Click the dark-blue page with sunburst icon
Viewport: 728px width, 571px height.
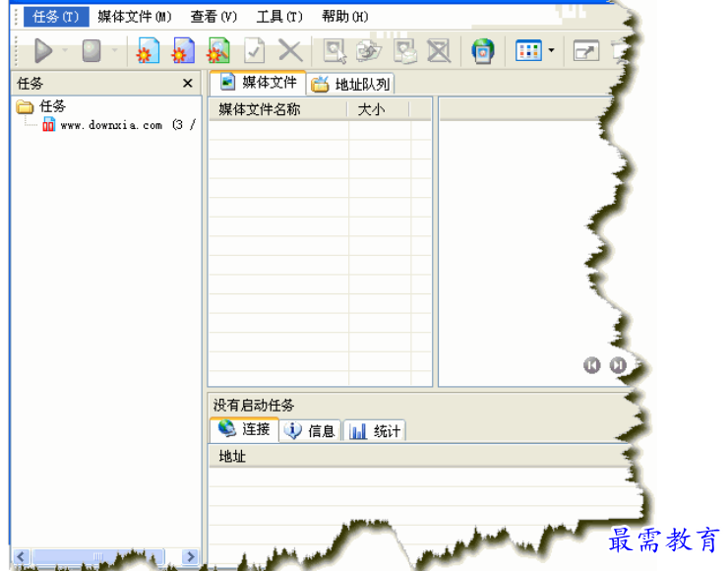click(x=183, y=50)
